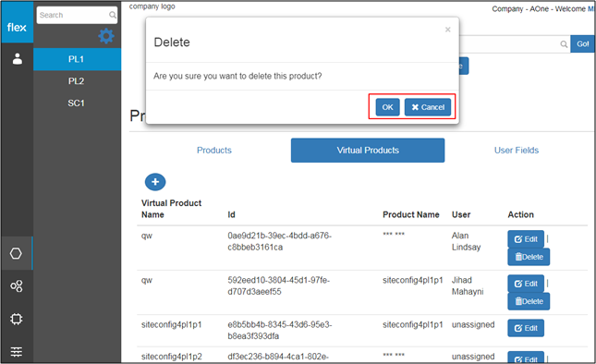Select the Virtual Products tab
596x364 pixels.
[368, 150]
